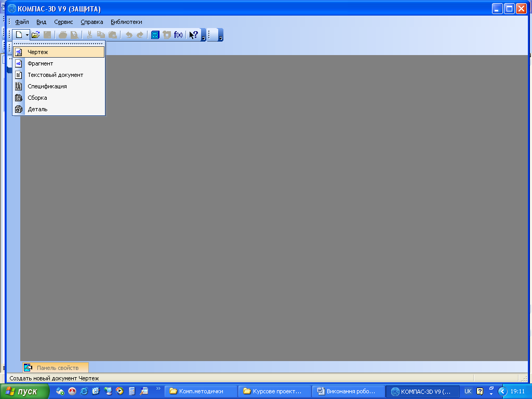Click the Фрагмент icon

19,63
